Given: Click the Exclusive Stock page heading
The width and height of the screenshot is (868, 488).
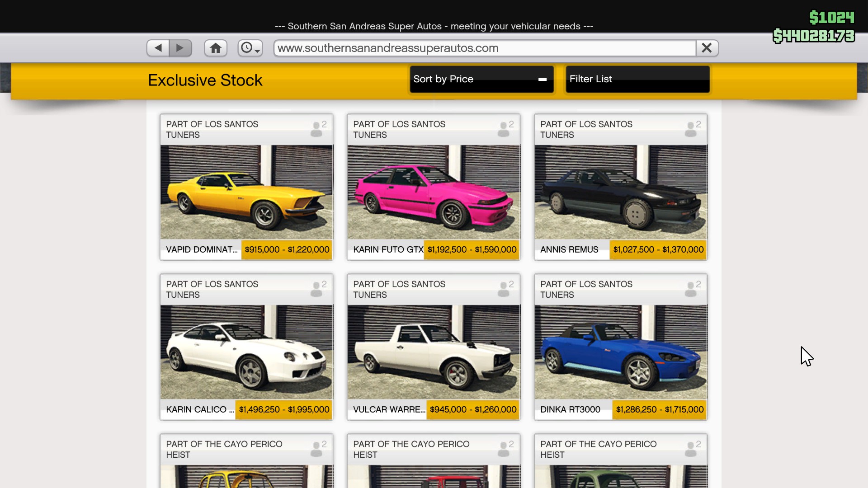Looking at the screenshot, I should pos(205,80).
